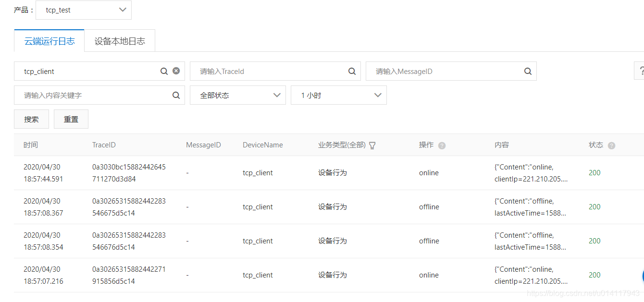Click the content keyword search magnifier
Image resolution: width=644 pixels, height=302 pixels.
(x=176, y=95)
